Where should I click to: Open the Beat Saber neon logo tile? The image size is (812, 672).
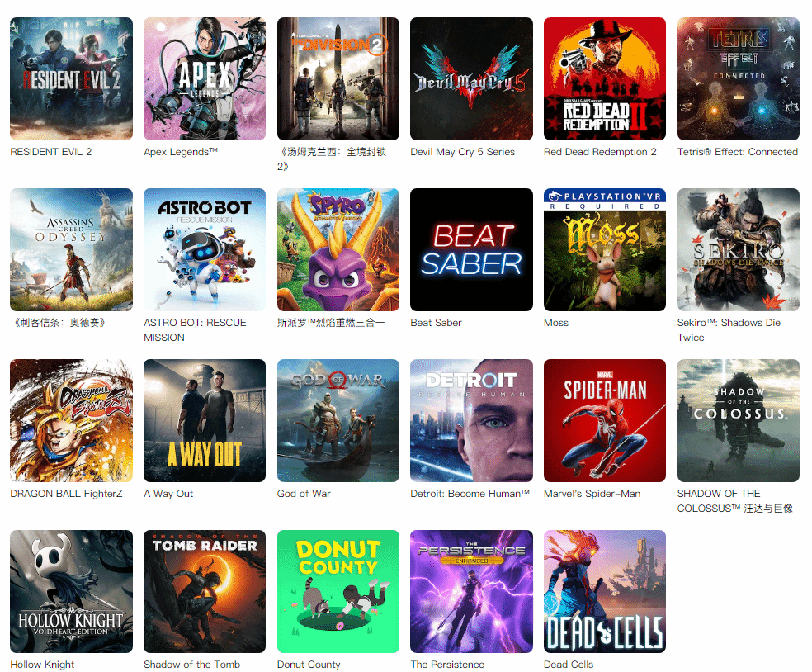(471, 250)
